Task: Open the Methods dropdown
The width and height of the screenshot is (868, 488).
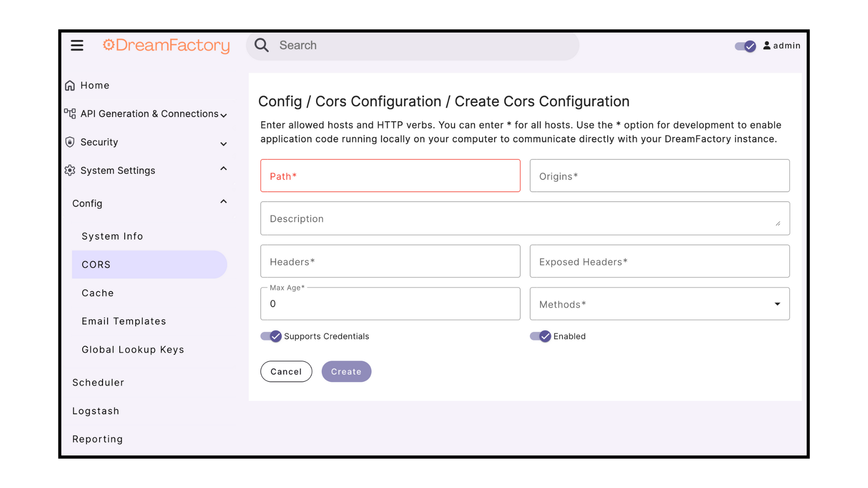Action: 660,304
